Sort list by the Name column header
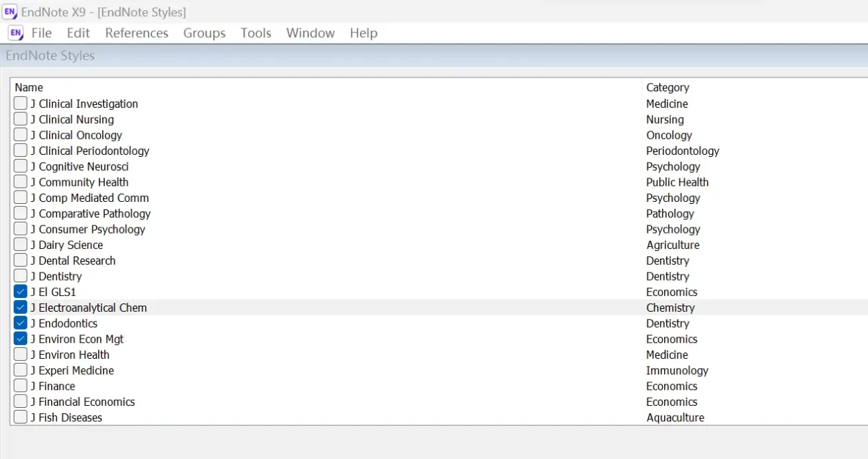Viewport: 868px width, 459px height. click(29, 87)
